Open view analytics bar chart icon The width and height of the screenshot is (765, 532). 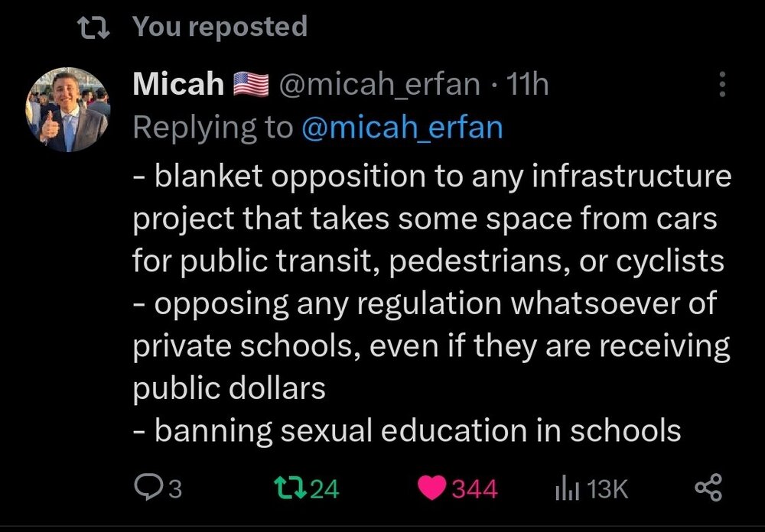(x=565, y=487)
